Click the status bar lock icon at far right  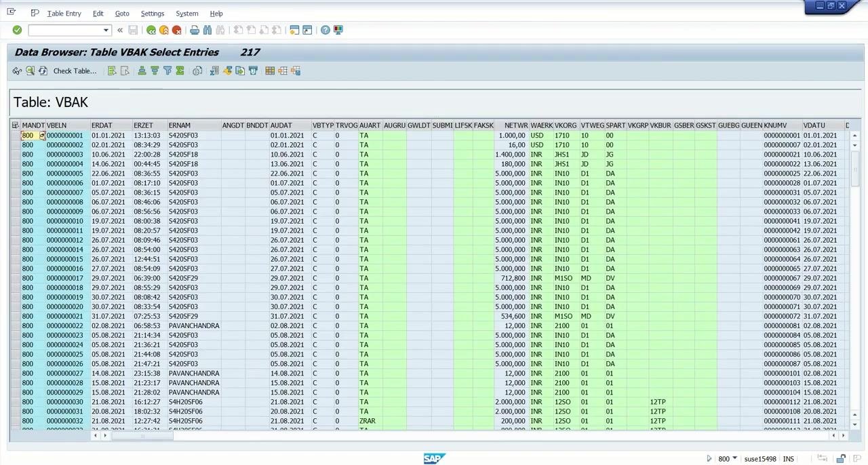point(842,459)
